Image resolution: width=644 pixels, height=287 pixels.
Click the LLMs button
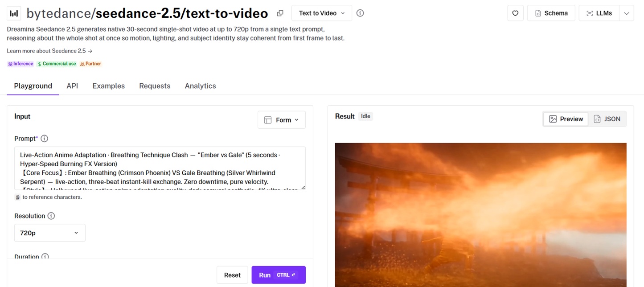[599, 13]
